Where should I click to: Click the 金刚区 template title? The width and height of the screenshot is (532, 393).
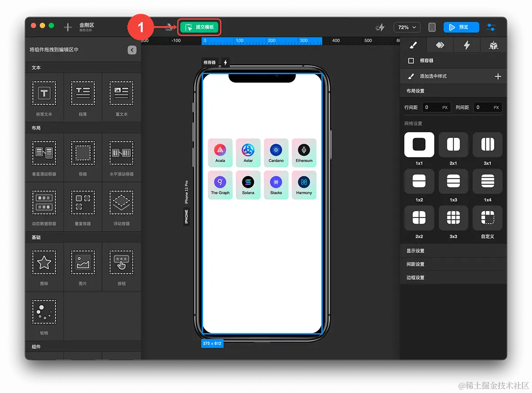(x=87, y=25)
